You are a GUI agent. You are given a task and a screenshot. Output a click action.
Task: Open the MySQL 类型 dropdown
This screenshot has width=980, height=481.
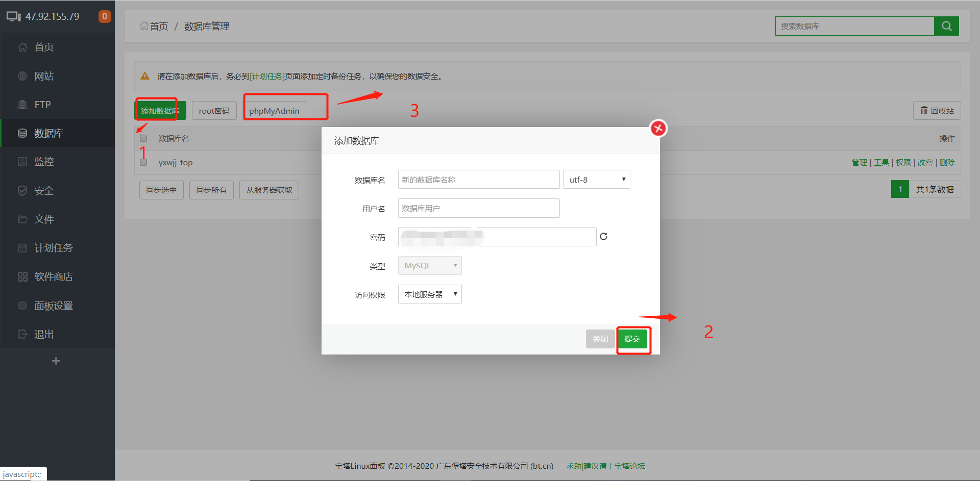point(429,265)
